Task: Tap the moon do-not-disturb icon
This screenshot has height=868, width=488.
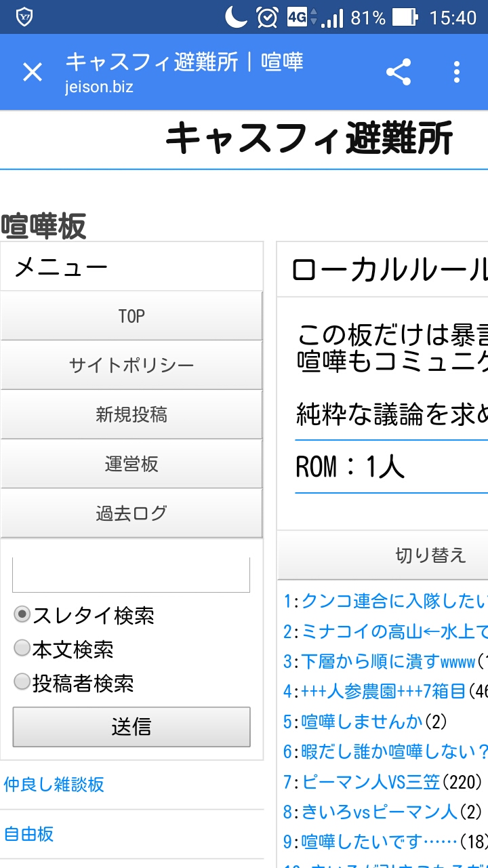Action: tap(236, 17)
